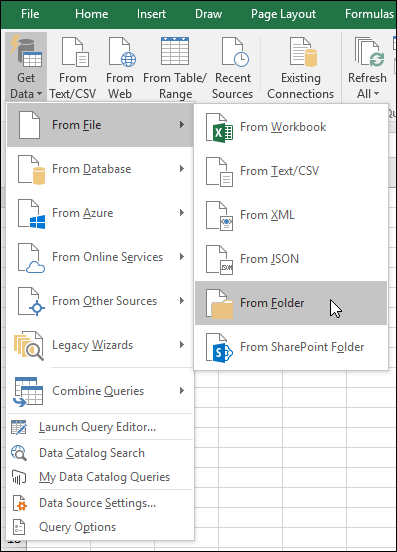397x552 pixels.
Task: Click the From Web ribbon icon
Action: click(122, 52)
